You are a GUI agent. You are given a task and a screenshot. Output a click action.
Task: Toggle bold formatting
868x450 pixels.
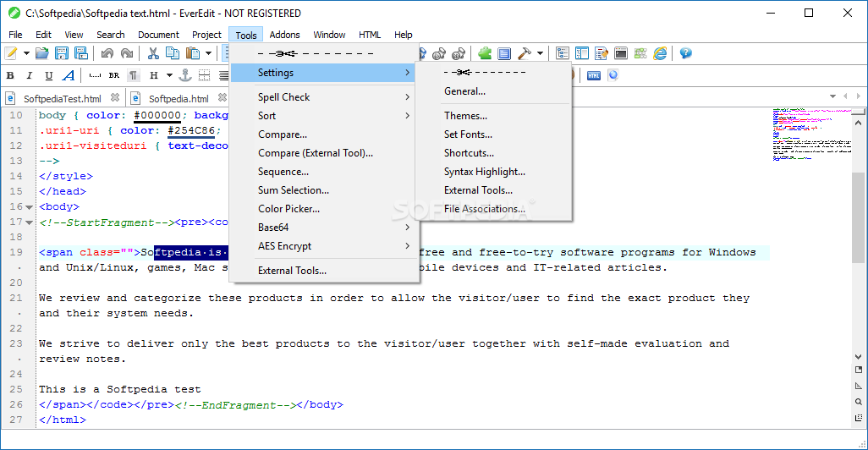[x=10, y=75]
